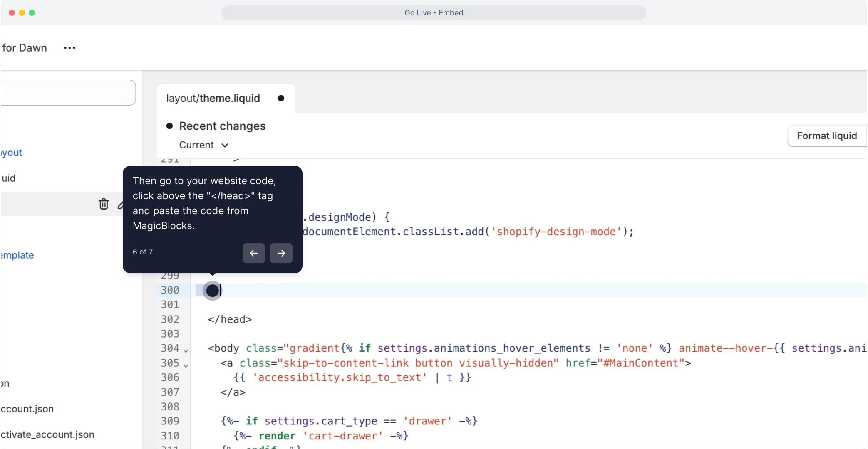
Task: Click the trash delete icon in sidebar
Action: tap(104, 204)
